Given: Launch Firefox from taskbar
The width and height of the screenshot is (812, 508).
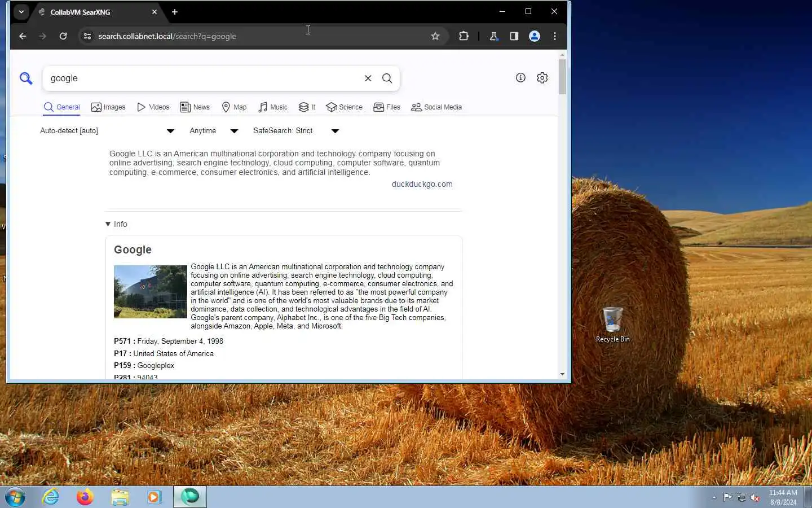Looking at the screenshot, I should [x=85, y=497].
